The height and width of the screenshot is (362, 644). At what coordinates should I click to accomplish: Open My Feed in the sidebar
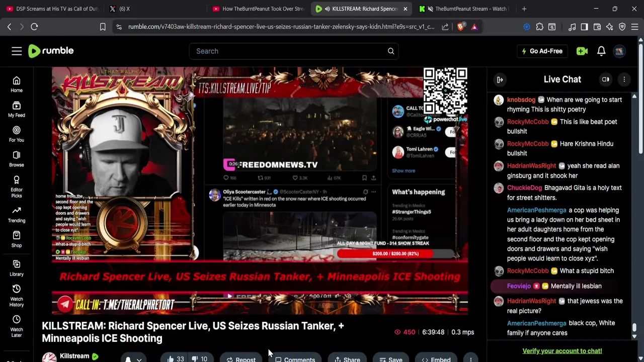17,109
